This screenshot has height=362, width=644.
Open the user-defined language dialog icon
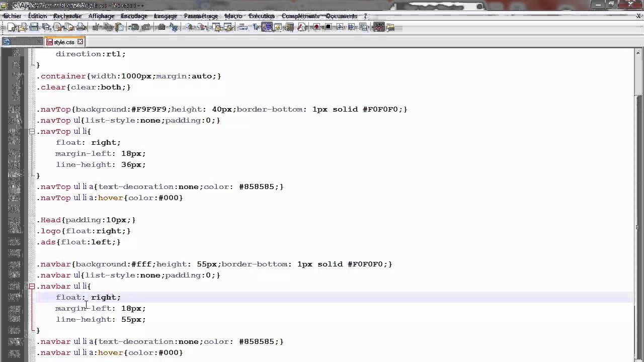click(278, 27)
